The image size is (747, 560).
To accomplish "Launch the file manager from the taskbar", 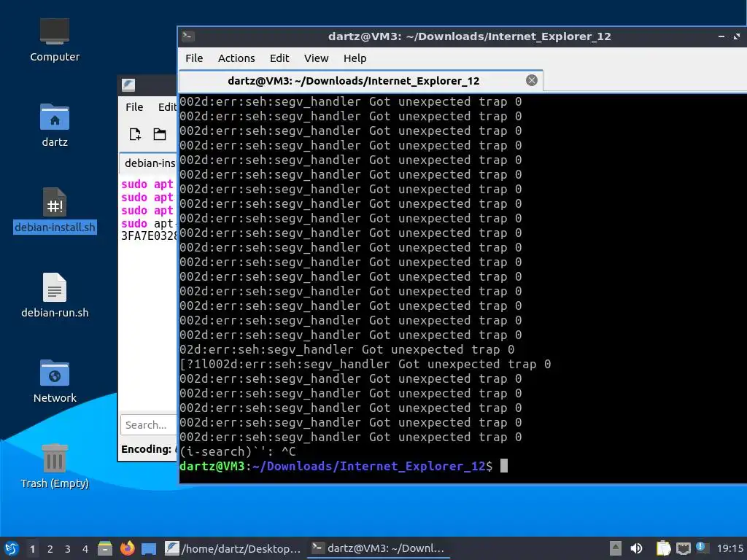I will coord(105,548).
